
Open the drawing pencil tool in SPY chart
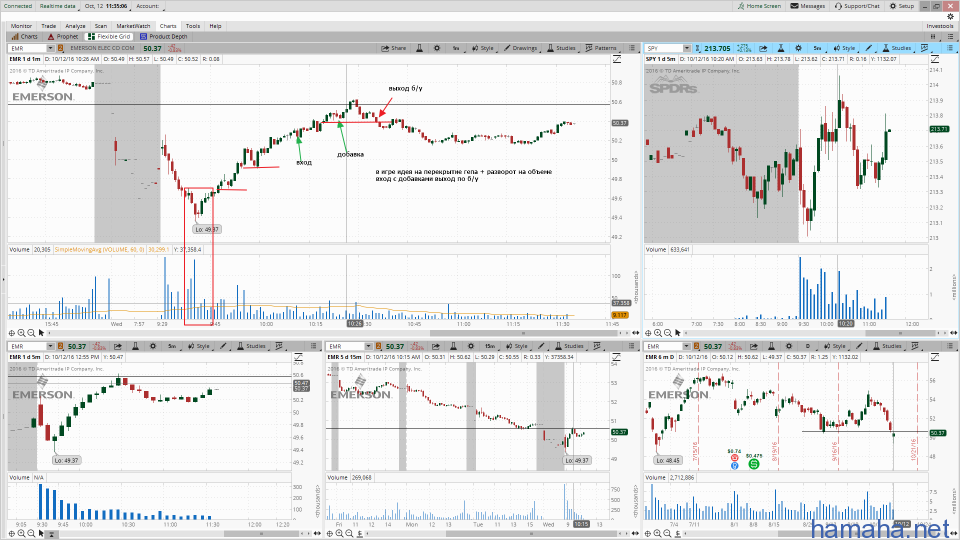click(869, 48)
